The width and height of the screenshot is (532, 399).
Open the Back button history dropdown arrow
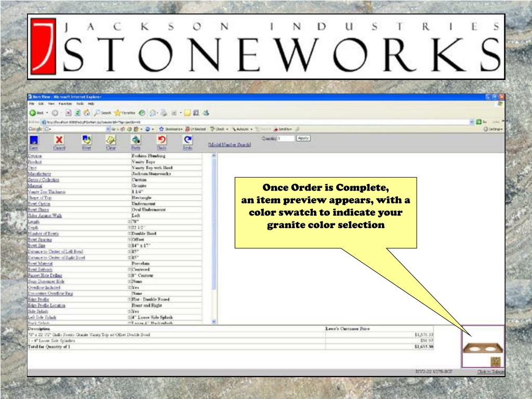coord(47,113)
